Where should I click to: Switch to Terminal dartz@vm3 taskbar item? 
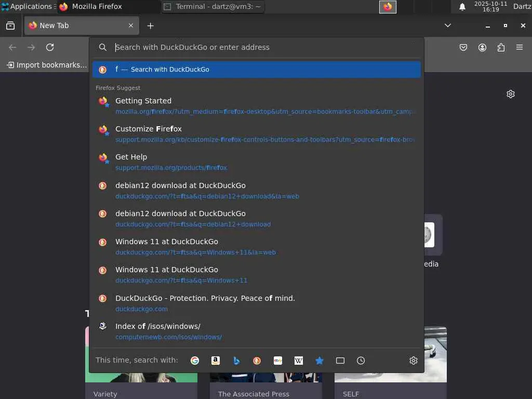point(212,6)
